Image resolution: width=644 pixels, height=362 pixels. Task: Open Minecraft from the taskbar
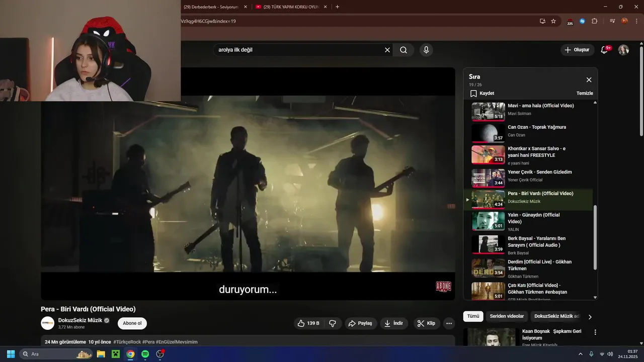(x=116, y=354)
